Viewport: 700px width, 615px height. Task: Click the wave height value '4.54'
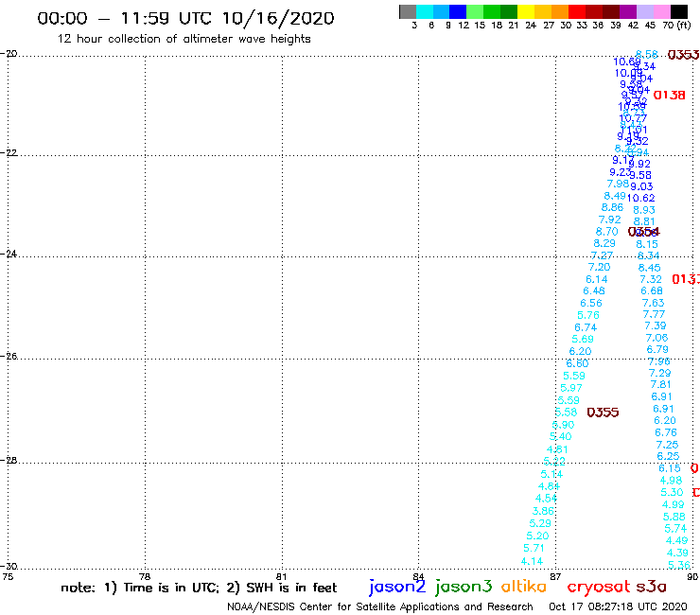pyautogui.click(x=546, y=498)
